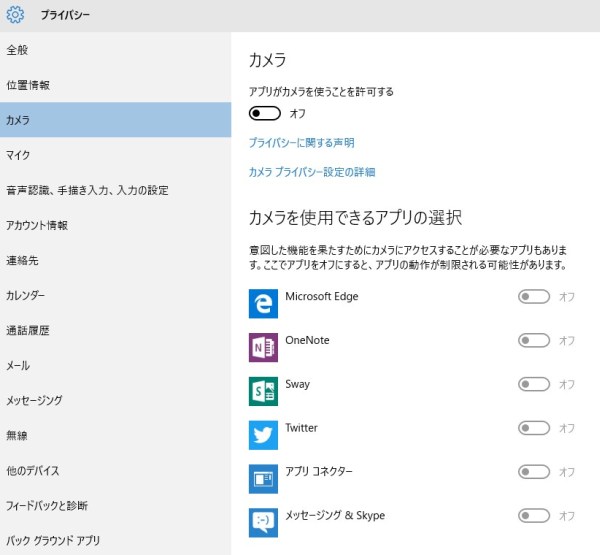Go to 全般 privacy settings

pyautogui.click(x=17, y=50)
